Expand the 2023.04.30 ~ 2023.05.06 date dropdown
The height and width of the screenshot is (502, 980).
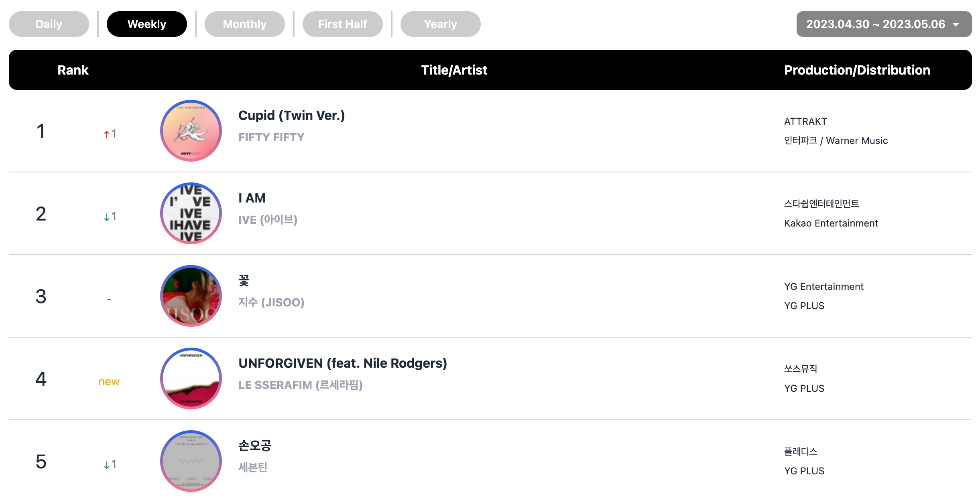884,24
